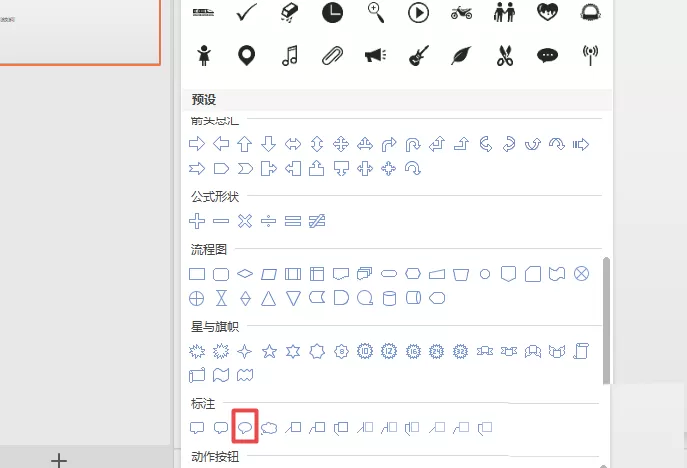Insert the 5-point star shape
Image resolution: width=687 pixels, height=468 pixels.
pyautogui.click(x=269, y=351)
